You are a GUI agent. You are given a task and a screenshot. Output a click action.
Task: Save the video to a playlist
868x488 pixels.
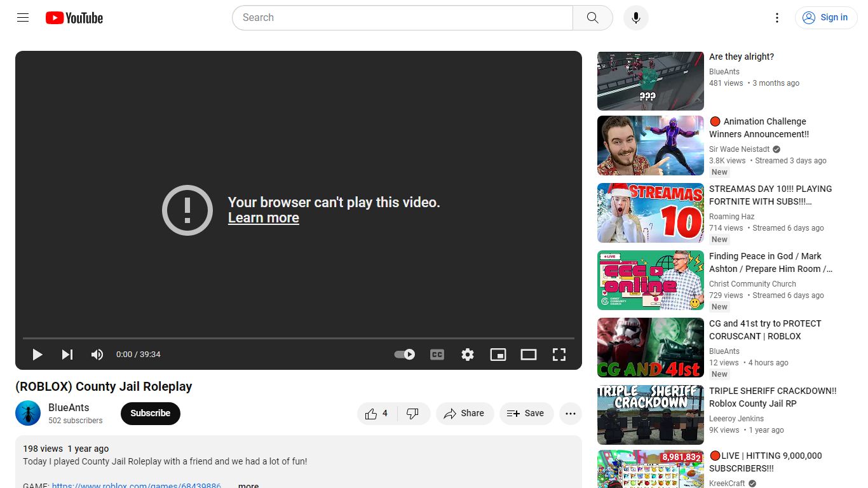526,414
